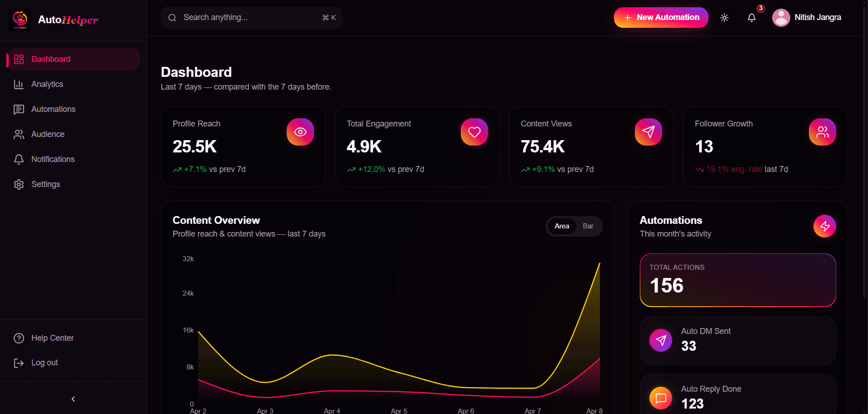Image resolution: width=868 pixels, height=414 pixels.
Task: Click the lightning icon in Automations panel
Action: point(824,226)
